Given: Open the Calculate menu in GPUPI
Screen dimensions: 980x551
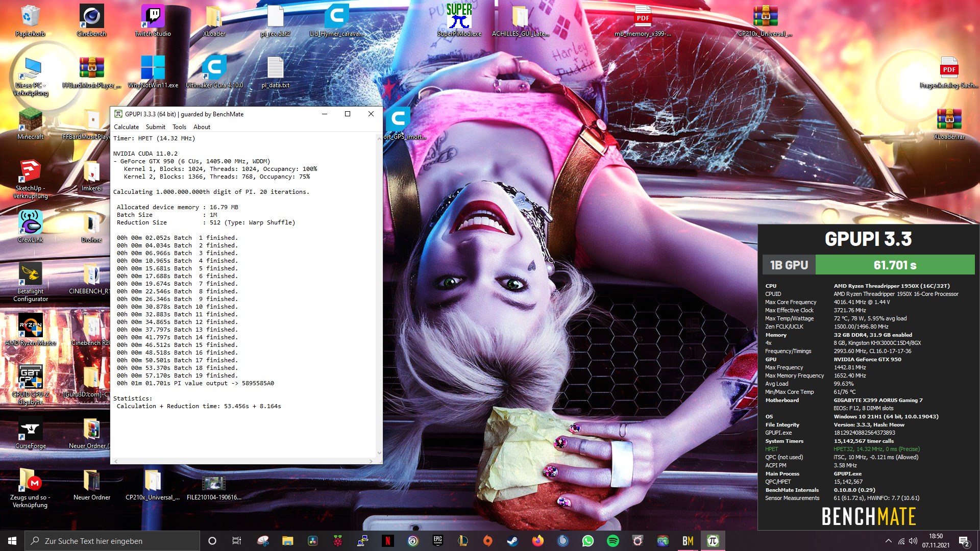Looking at the screenshot, I should (x=126, y=127).
